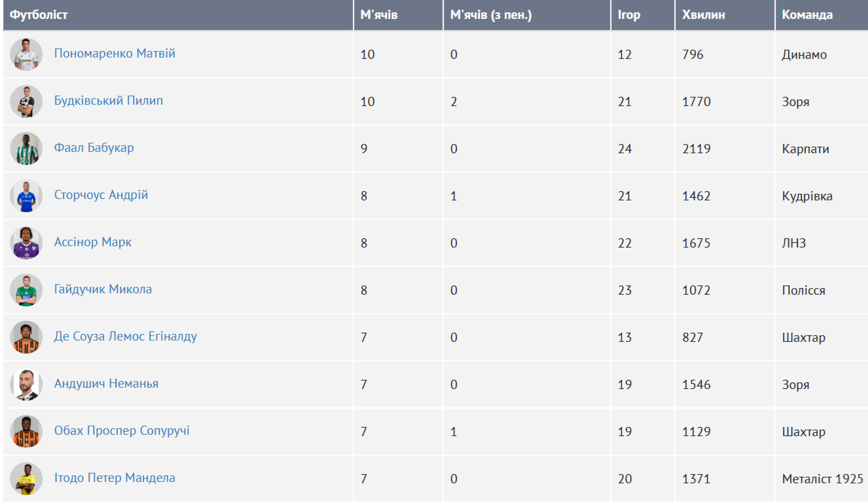
Task: Follow the Фаал Бабукар link
Action: (x=94, y=148)
